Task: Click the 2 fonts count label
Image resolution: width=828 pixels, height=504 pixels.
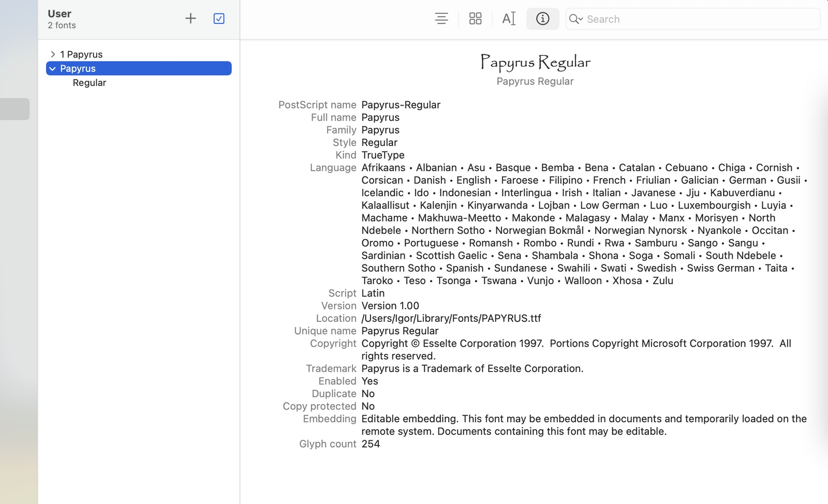Action: [x=62, y=25]
